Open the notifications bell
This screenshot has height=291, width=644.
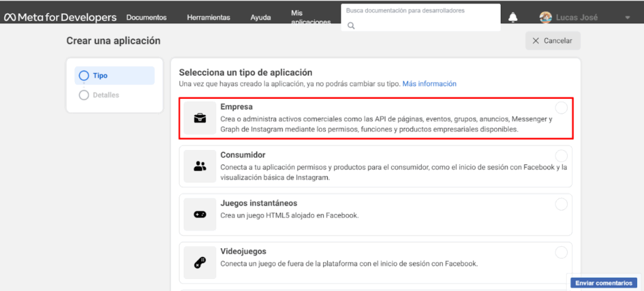513,18
